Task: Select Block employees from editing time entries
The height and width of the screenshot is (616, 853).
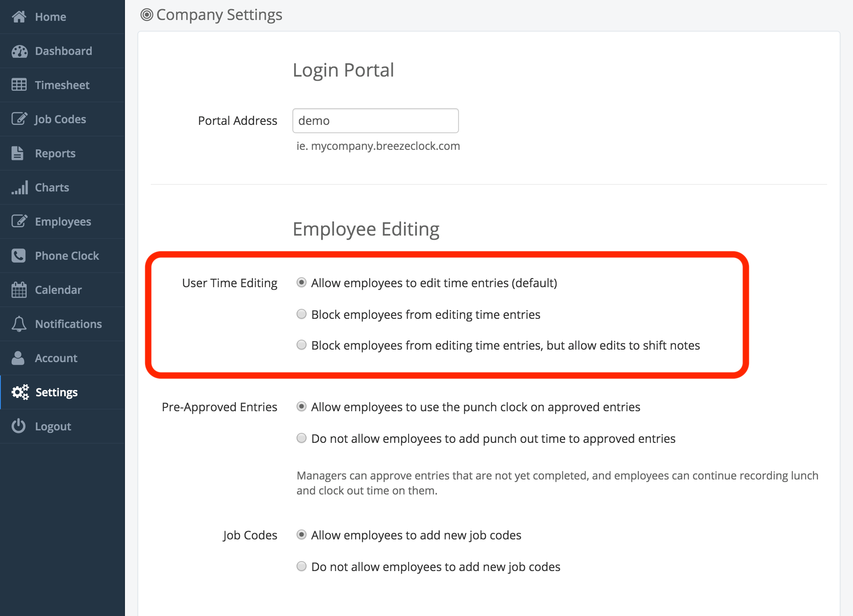Action: [x=302, y=314]
